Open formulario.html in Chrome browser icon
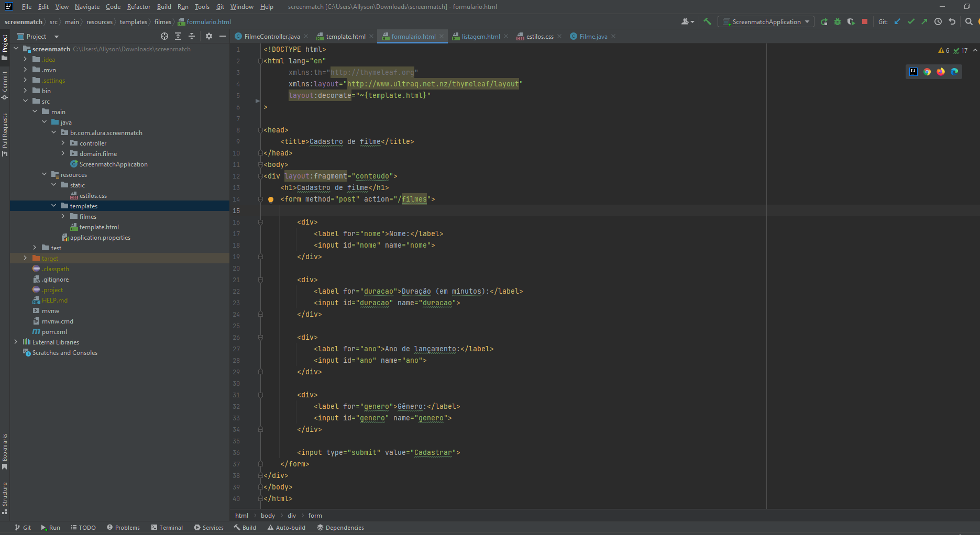This screenshot has height=535, width=980. tap(927, 72)
